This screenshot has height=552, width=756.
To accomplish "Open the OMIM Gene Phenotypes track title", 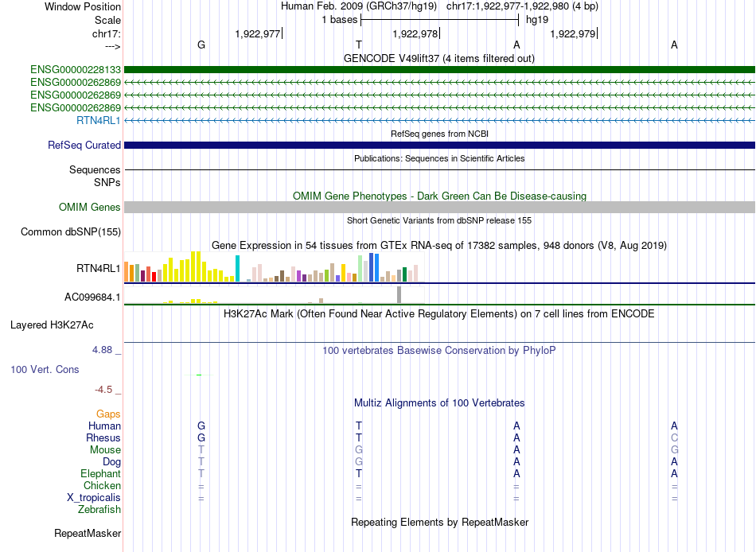I will [439, 196].
